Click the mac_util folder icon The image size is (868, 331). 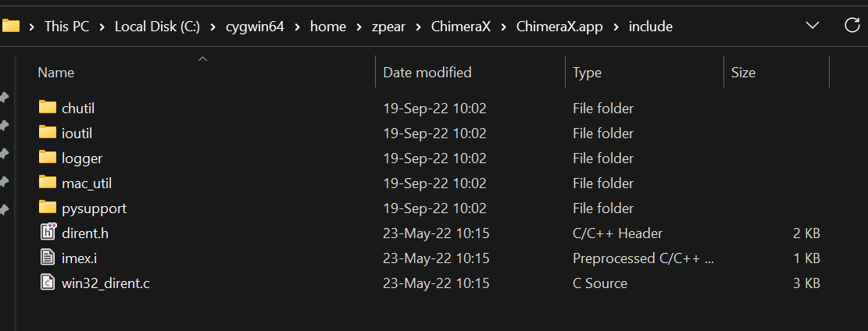point(48,183)
